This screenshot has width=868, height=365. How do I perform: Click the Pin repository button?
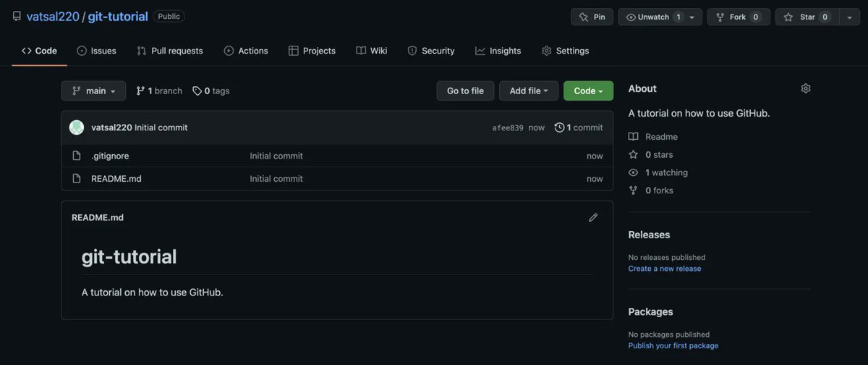click(x=592, y=17)
